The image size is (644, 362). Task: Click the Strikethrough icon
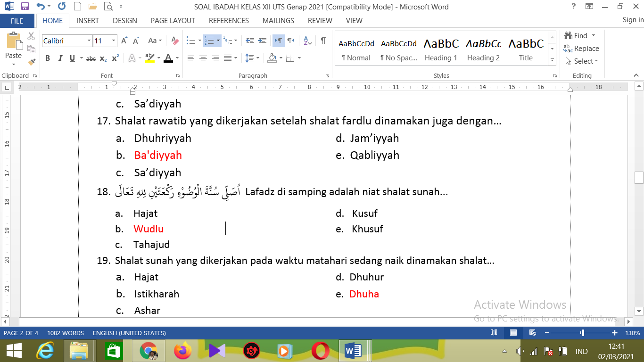(91, 58)
